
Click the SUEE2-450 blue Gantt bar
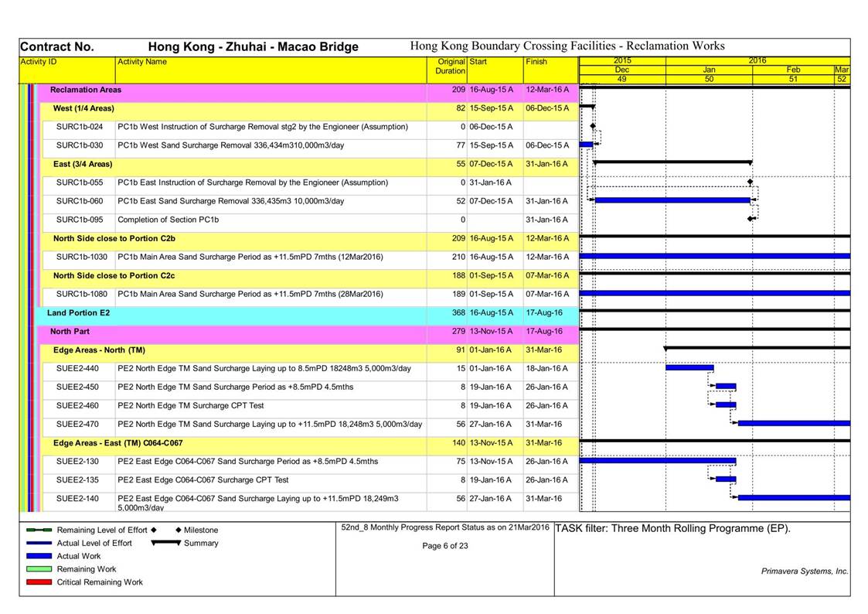[x=727, y=387]
